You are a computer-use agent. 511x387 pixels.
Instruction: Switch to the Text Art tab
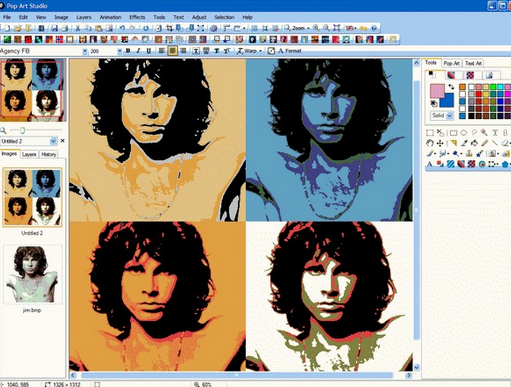pos(473,63)
